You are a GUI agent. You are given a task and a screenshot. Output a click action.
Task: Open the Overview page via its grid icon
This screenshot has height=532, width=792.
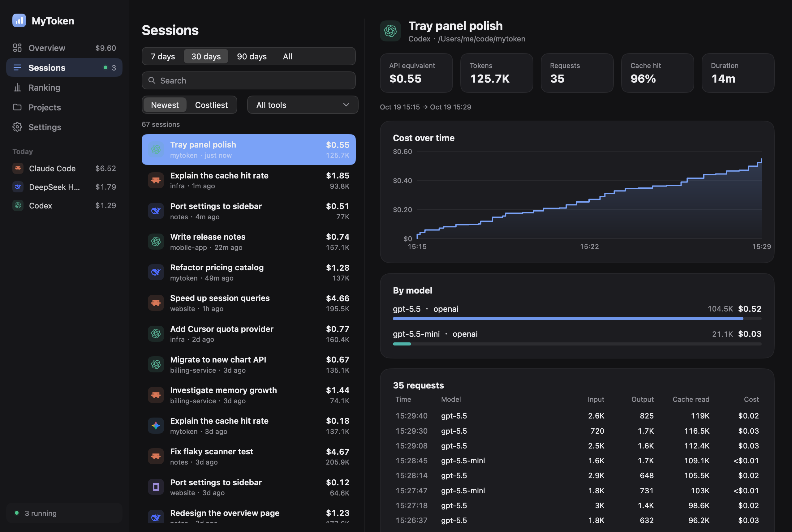[x=17, y=48]
